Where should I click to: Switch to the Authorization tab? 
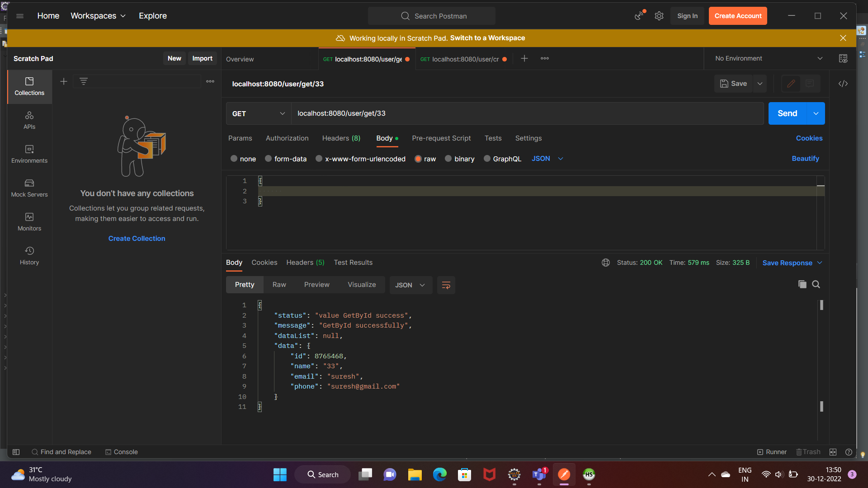pyautogui.click(x=287, y=138)
